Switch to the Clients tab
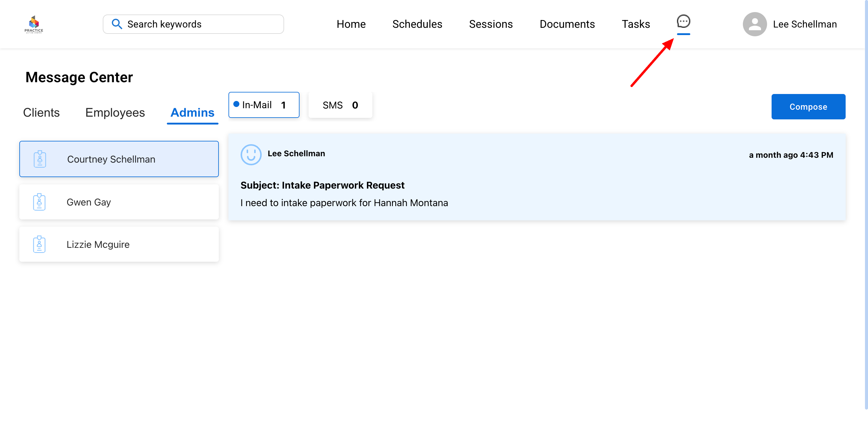Screen dimensions: 868x434 click(41, 112)
